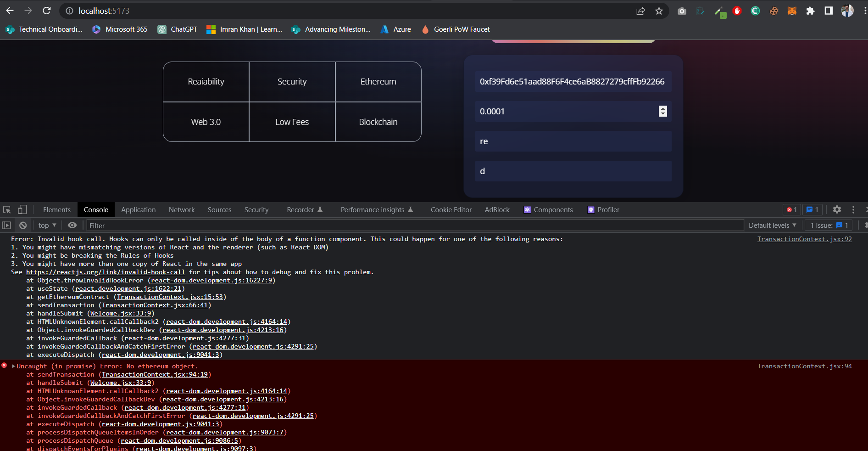
Task: Activate the DevTools inspect element picker
Action: point(7,210)
